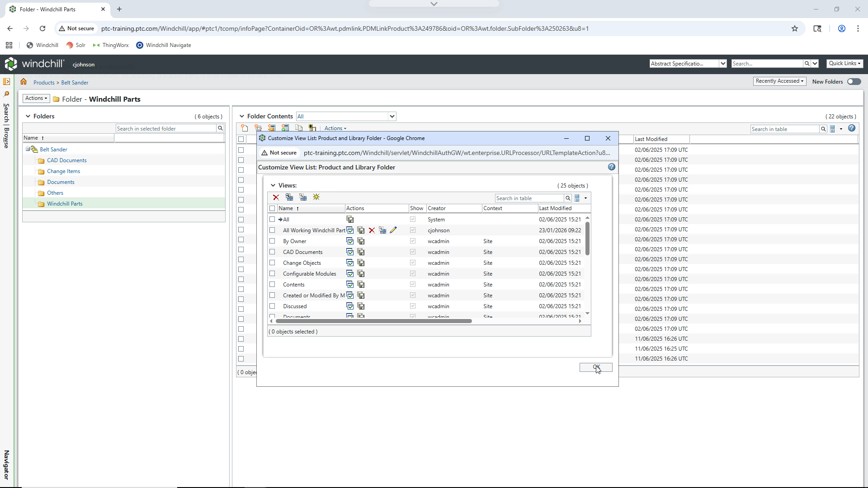The image size is (868, 488).
Task: Click the Search in selected folder field
Action: click(166, 129)
